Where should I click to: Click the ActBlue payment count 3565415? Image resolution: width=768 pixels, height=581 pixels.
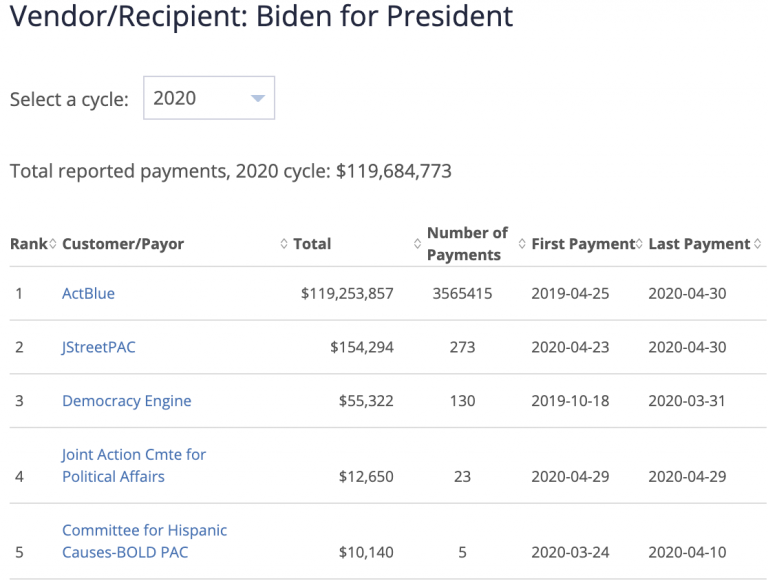click(461, 294)
